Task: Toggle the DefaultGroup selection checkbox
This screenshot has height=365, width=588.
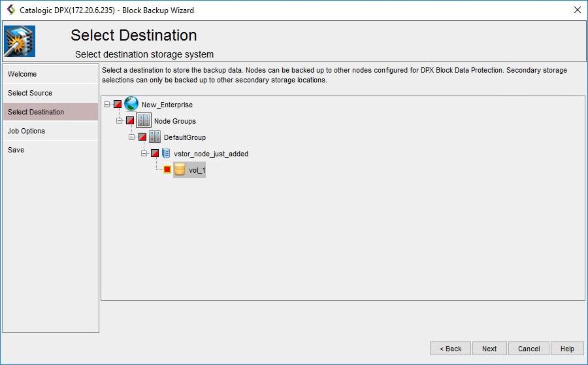Action: 142,137
